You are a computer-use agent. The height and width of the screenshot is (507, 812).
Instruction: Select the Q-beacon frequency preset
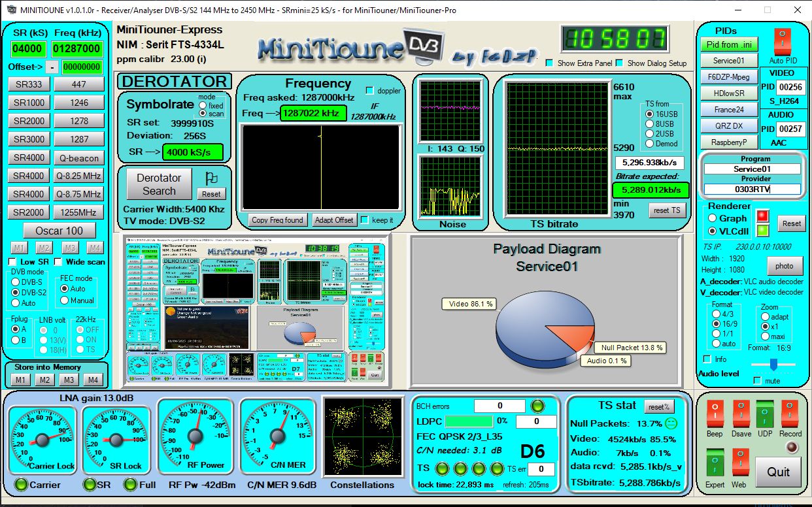tap(79, 157)
